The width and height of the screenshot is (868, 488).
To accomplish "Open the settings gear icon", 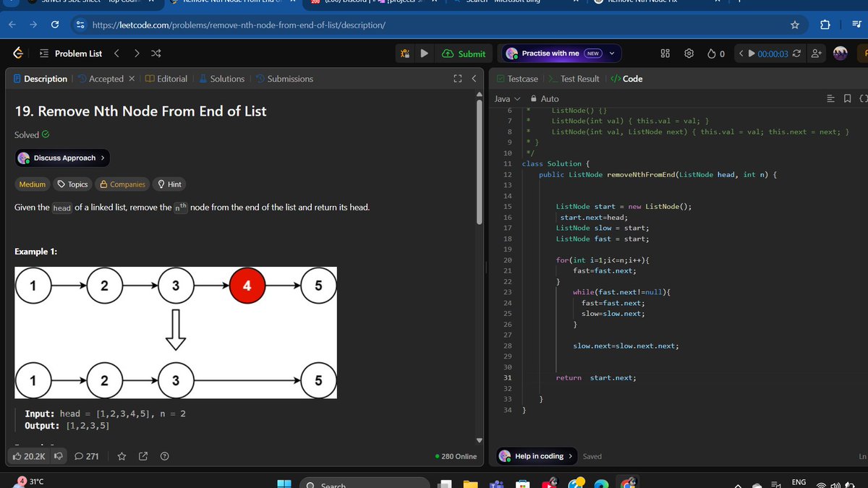I will (689, 53).
